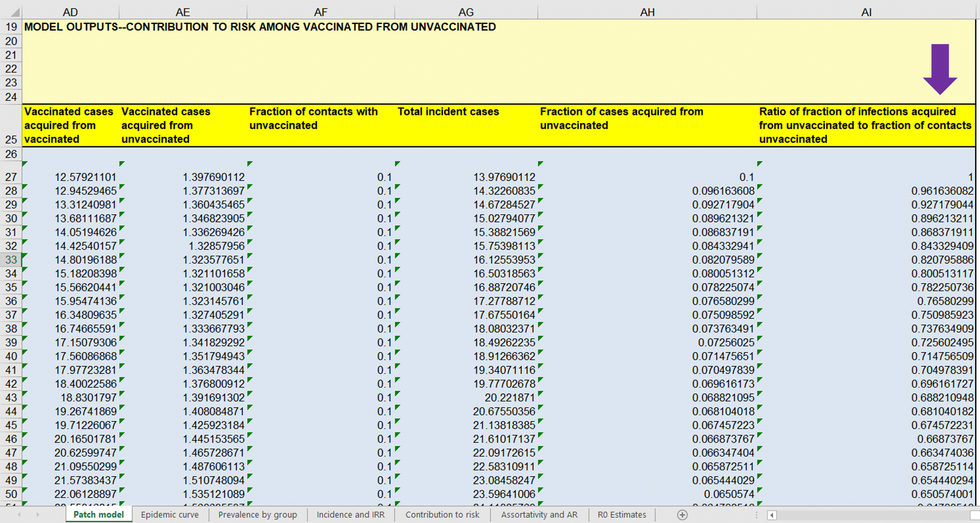The width and height of the screenshot is (980, 523).
Task: Click next sheet navigation arrow
Action: tap(38, 515)
